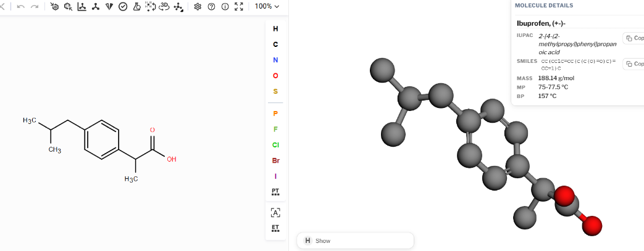Run the Clean Up structure tool

point(95,7)
